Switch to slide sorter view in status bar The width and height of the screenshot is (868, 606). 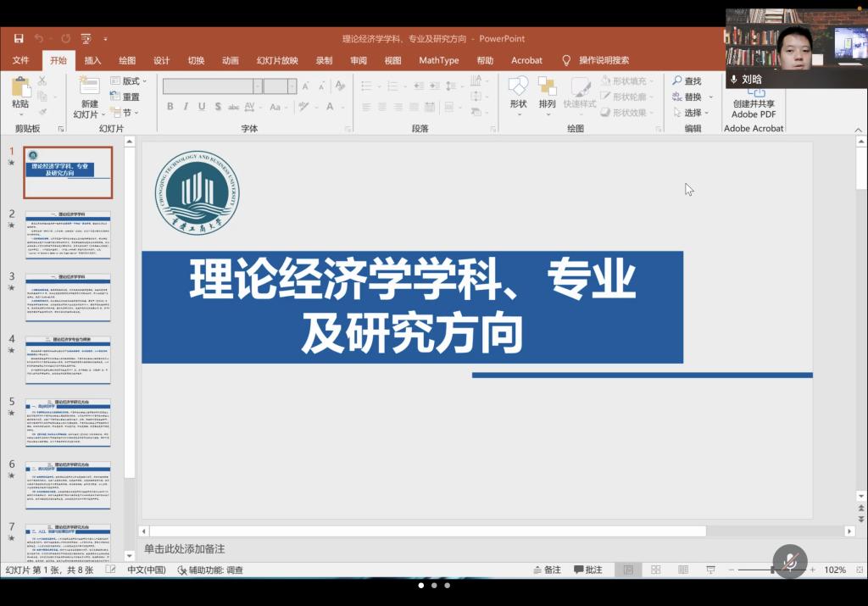click(655, 570)
